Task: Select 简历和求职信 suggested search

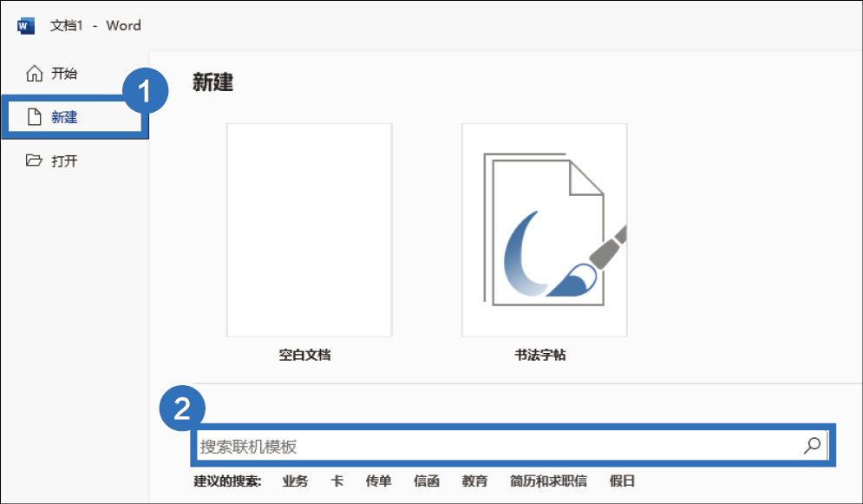Action: 548,481
